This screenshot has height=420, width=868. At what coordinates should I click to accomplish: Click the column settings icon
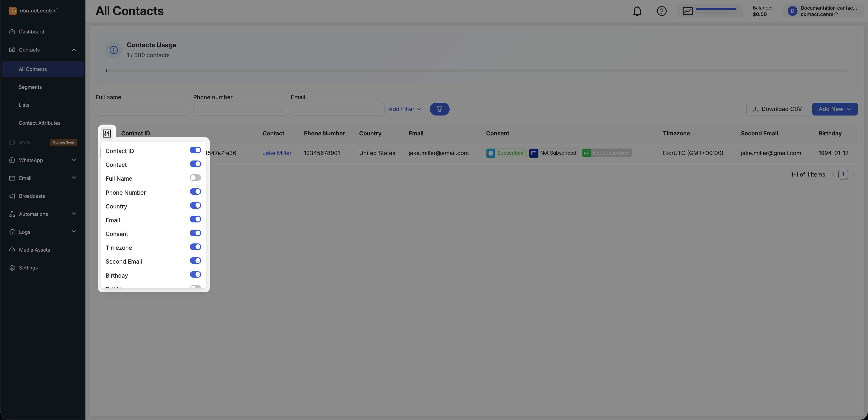(107, 134)
